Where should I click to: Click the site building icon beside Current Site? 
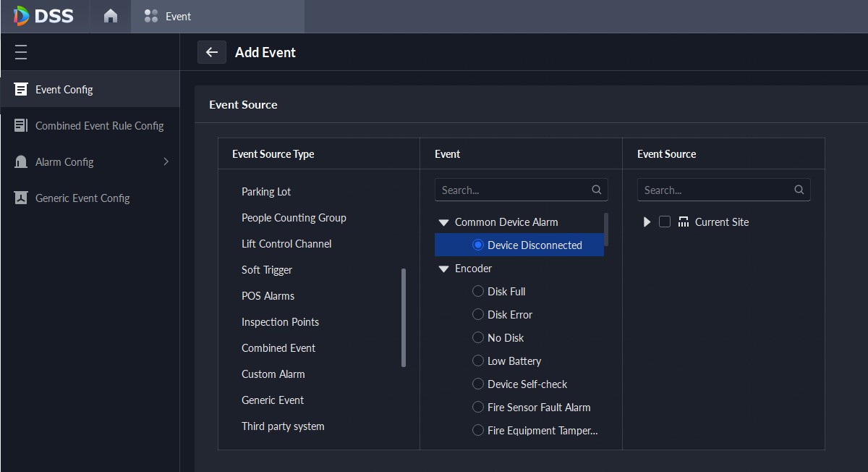click(x=683, y=222)
